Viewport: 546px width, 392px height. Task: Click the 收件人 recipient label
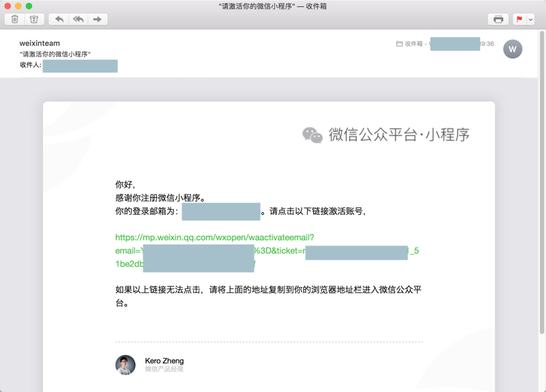pos(31,65)
